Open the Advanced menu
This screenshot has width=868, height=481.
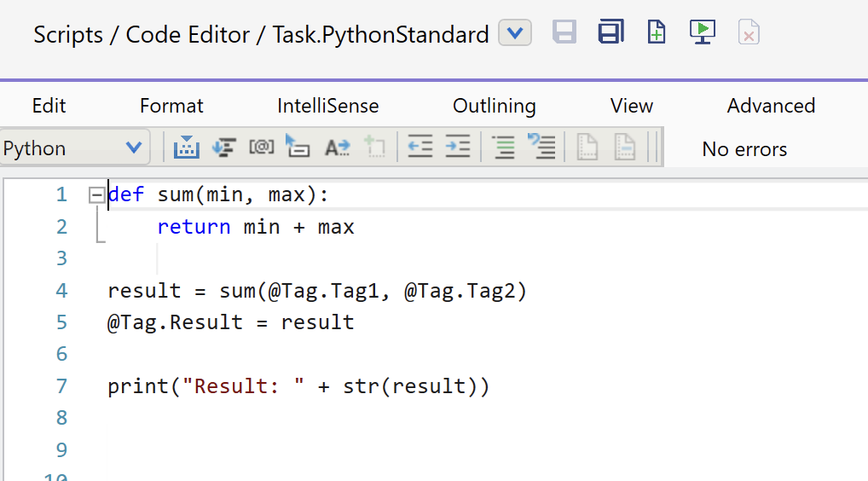(771, 106)
